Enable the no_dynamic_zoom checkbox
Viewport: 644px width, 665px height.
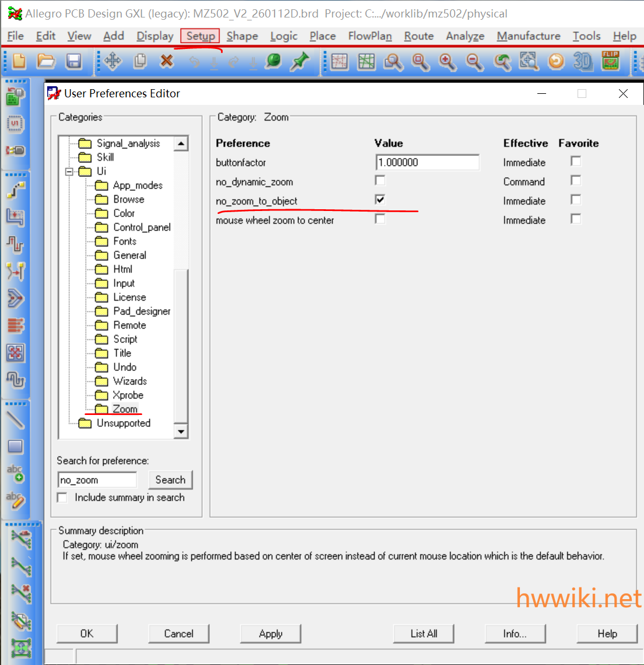[x=380, y=181]
